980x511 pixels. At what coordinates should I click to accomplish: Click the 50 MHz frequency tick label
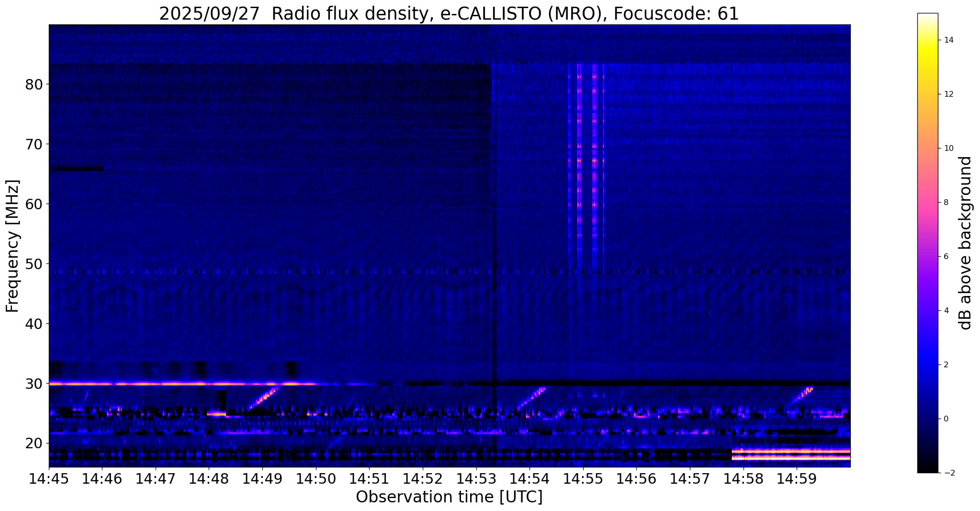(34, 264)
